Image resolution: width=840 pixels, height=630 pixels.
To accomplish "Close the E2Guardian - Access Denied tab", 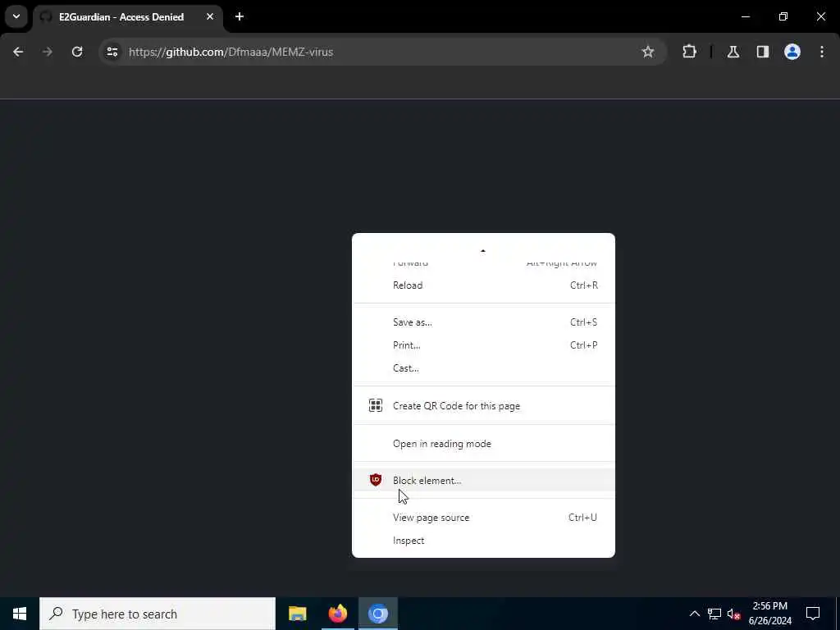I will tap(210, 16).
